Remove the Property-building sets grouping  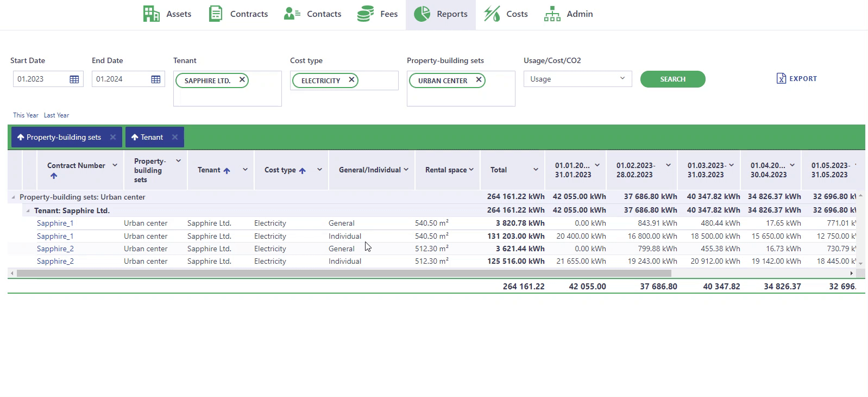point(112,137)
